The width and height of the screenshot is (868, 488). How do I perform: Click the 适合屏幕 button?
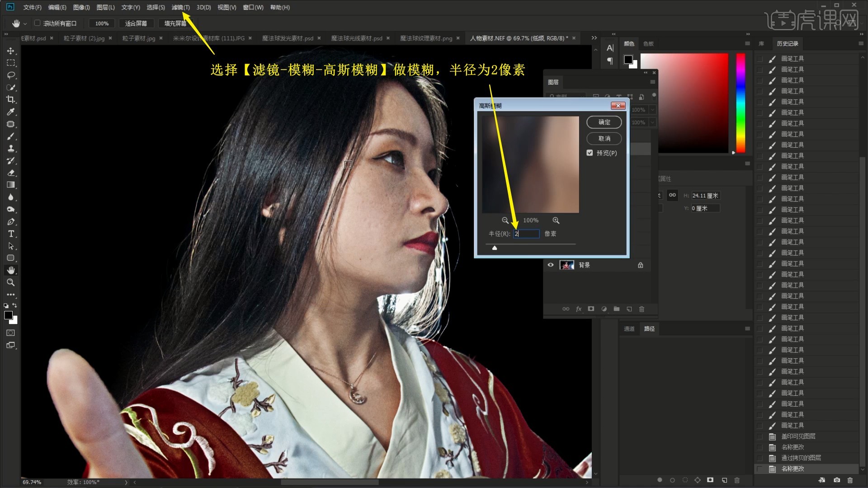(136, 23)
